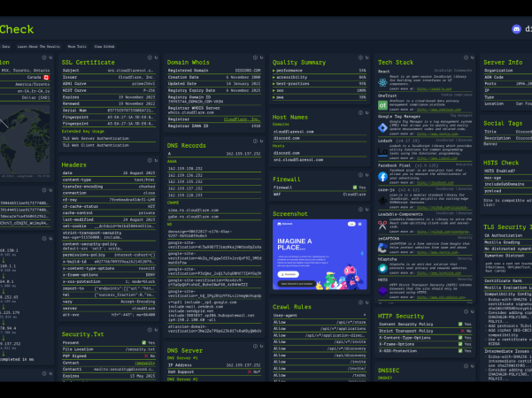This screenshot has width=532, height=398.
Task: Reload the Domain Whois card data
Action: coord(262,57)
